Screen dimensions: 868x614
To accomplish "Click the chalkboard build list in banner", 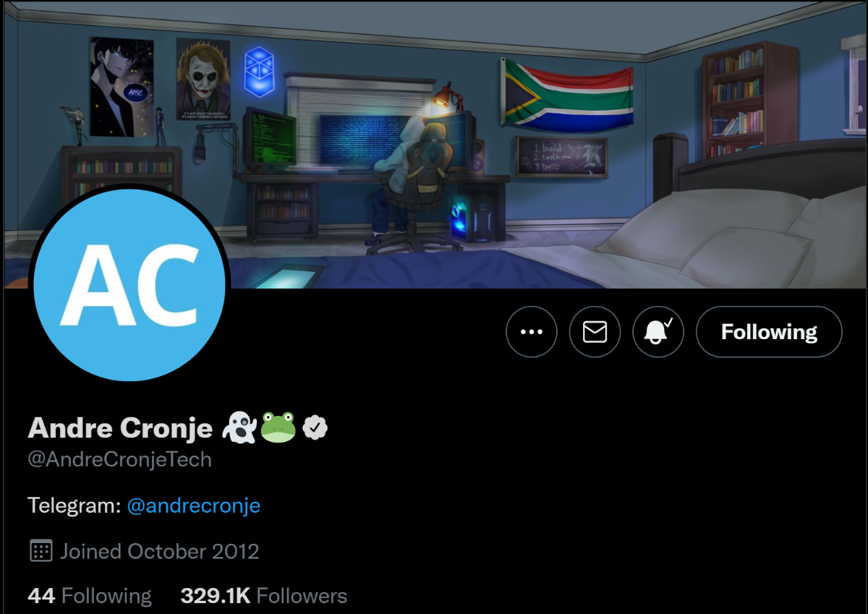I will pos(561,156).
